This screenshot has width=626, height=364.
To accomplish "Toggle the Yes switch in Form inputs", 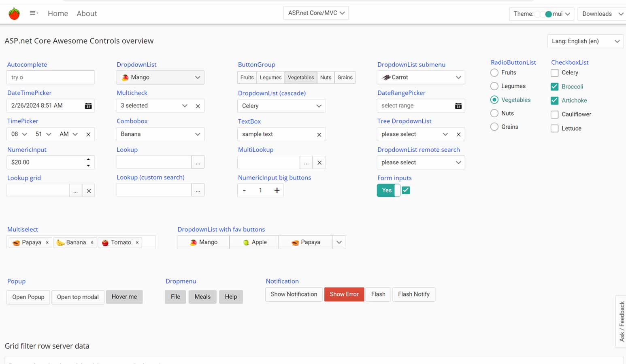I will tap(388, 190).
